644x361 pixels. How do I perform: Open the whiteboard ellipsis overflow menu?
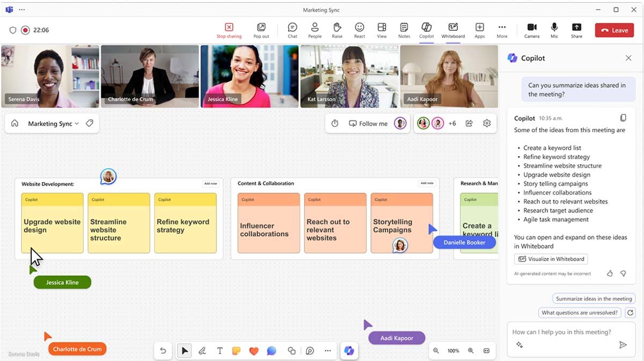[328, 351]
